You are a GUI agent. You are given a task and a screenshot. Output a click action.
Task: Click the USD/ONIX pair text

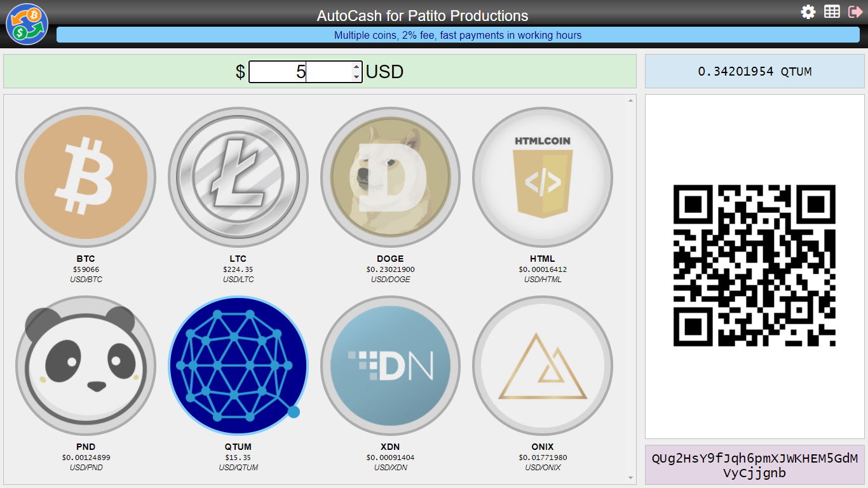[x=543, y=468]
